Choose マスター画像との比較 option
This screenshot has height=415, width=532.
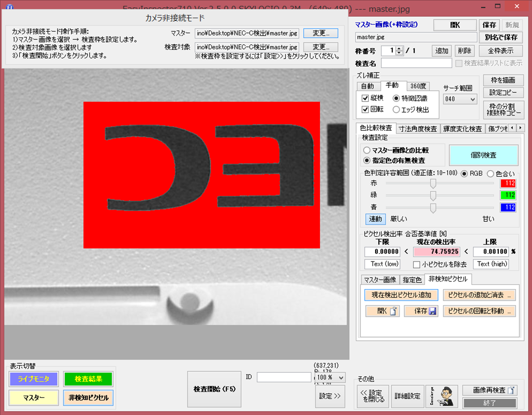pyautogui.click(x=367, y=150)
